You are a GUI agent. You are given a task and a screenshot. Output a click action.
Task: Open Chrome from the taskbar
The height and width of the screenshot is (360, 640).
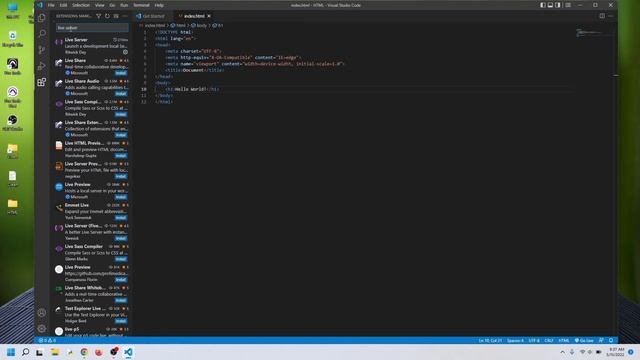(x=84, y=352)
